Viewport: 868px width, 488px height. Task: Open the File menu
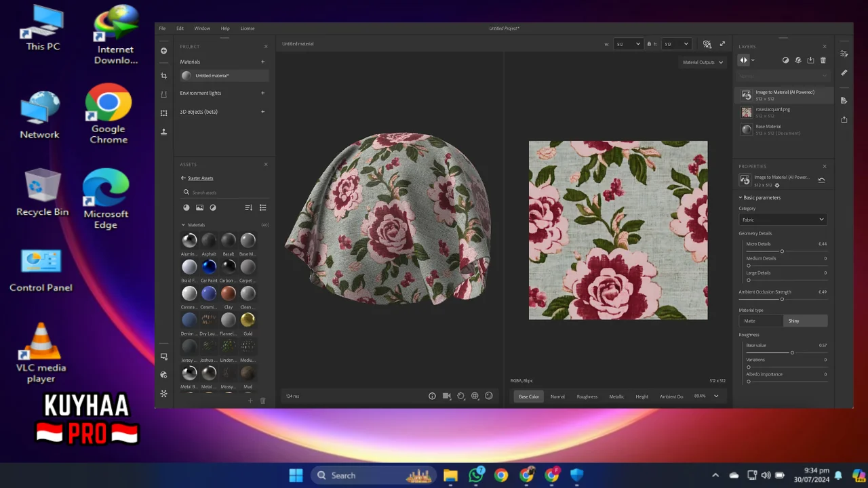(162, 28)
